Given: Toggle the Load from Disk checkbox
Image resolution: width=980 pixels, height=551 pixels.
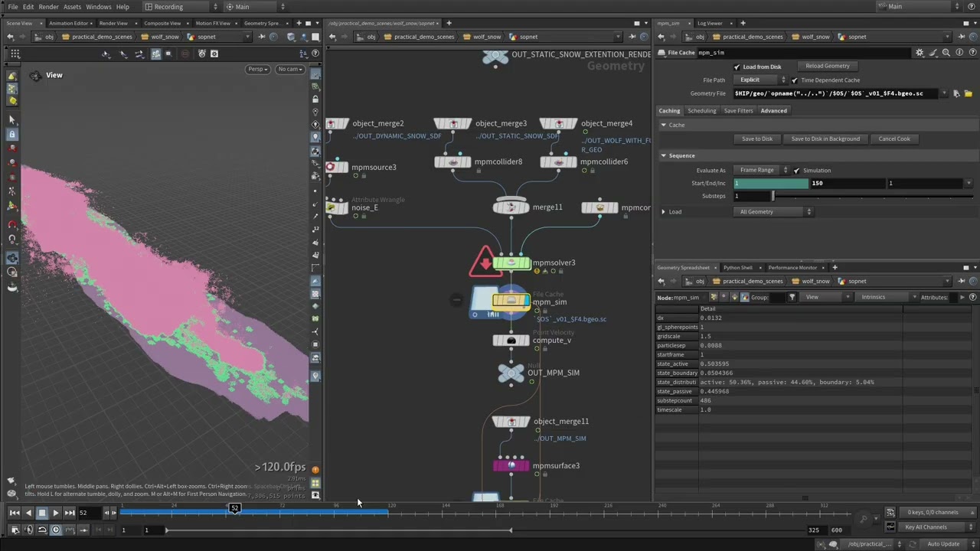Looking at the screenshot, I should click(737, 67).
